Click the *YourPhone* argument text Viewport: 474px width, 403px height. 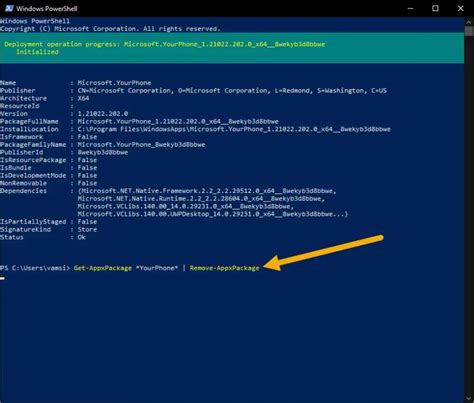click(x=157, y=268)
